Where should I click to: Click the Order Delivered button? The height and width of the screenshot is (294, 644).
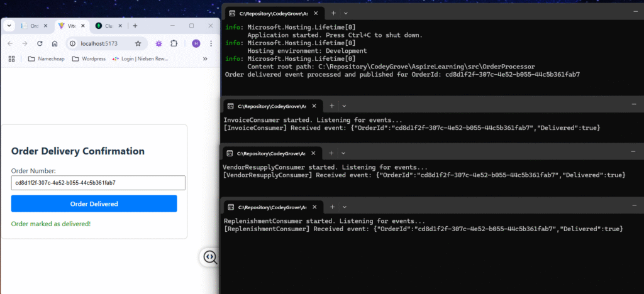(94, 204)
